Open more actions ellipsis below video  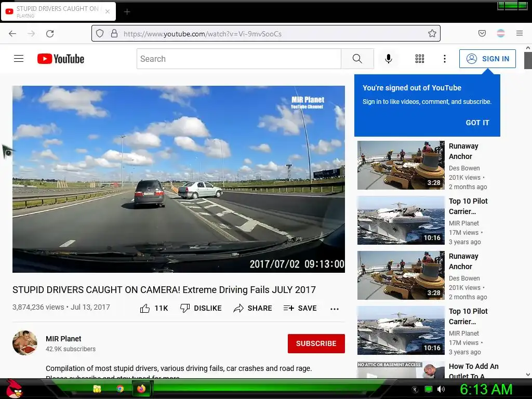tap(335, 309)
